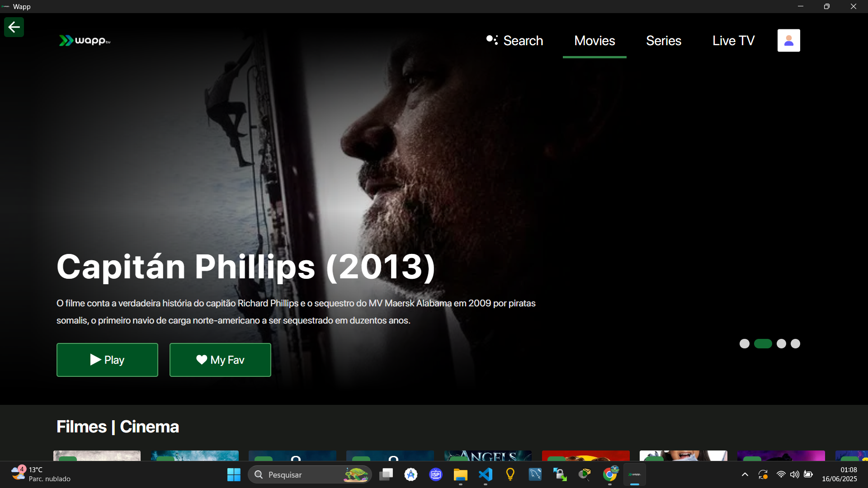Open the user profile icon
Screen dimensions: 868x488
[788, 40]
